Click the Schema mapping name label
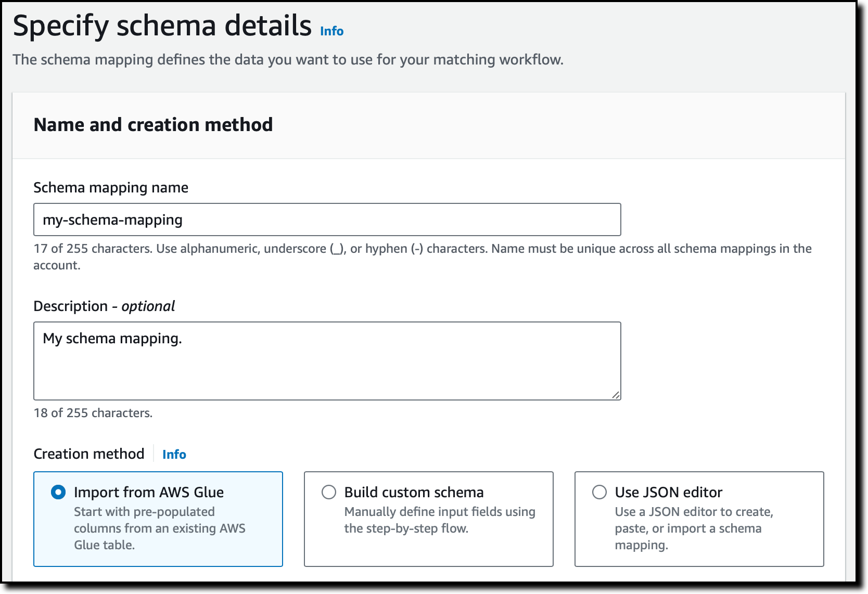 pyautogui.click(x=111, y=187)
